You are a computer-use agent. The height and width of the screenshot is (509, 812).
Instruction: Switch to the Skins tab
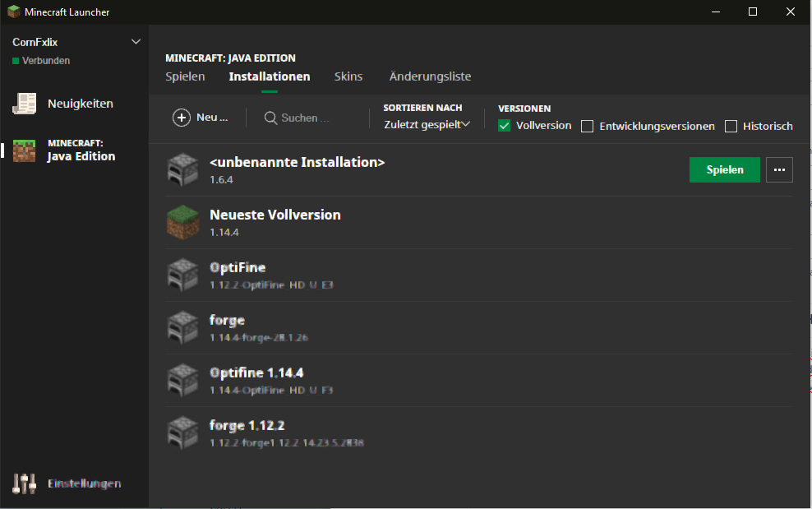[348, 76]
